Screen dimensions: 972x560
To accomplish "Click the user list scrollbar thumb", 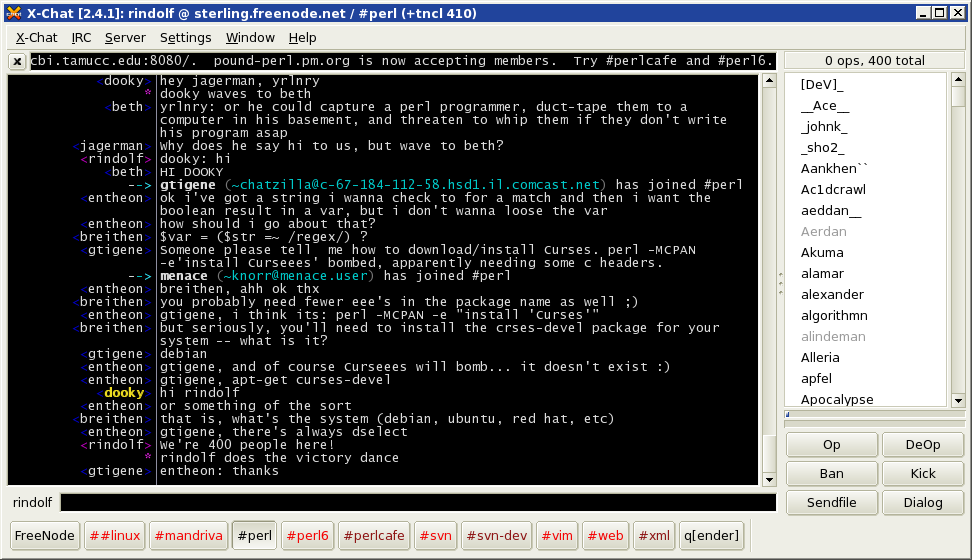I will point(958,96).
